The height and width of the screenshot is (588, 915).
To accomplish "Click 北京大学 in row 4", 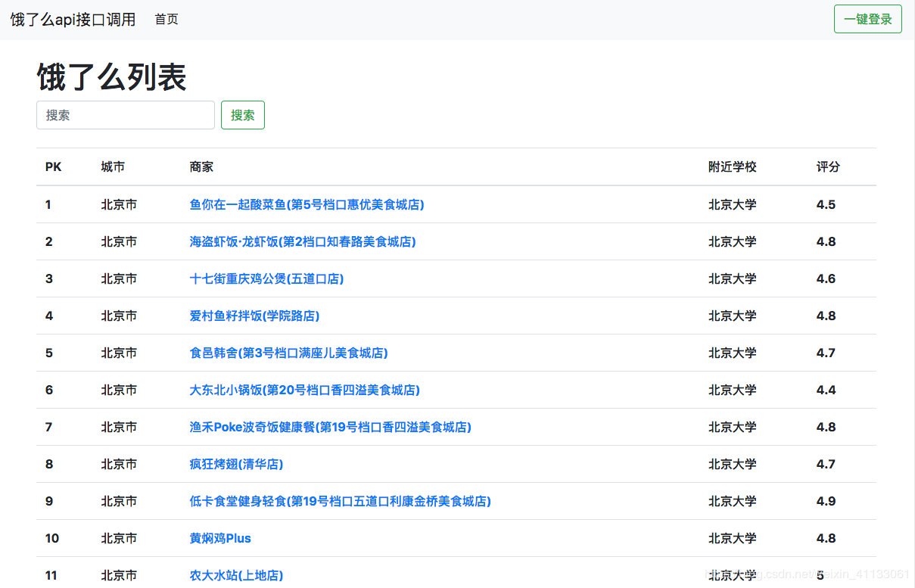I will (x=732, y=316).
